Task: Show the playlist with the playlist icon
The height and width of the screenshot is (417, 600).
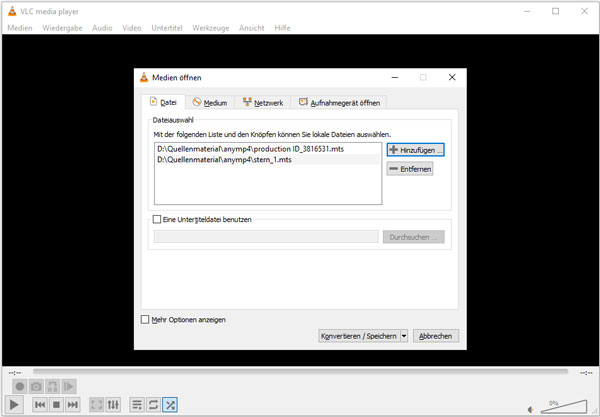Action: 137,404
